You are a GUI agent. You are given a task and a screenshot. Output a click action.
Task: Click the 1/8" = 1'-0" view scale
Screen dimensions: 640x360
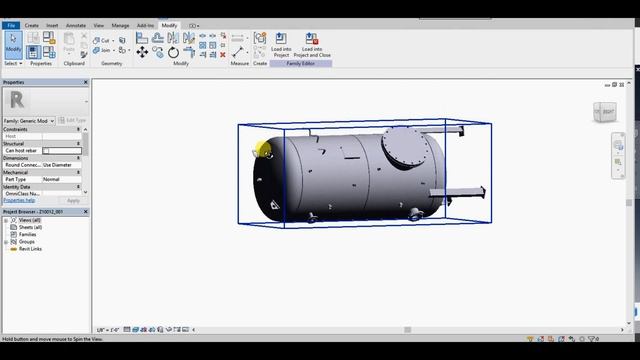tap(107, 330)
